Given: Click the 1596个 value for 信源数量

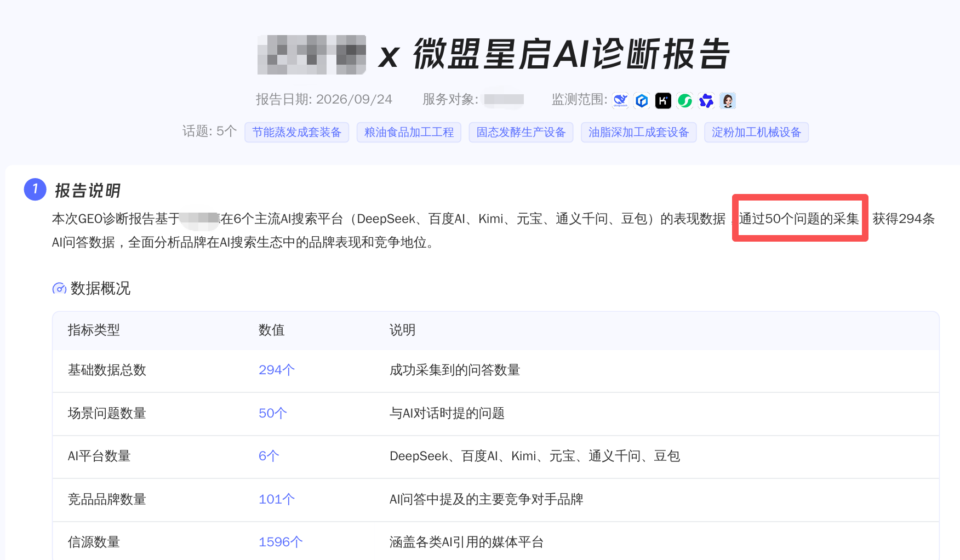Looking at the screenshot, I should coord(281,542).
